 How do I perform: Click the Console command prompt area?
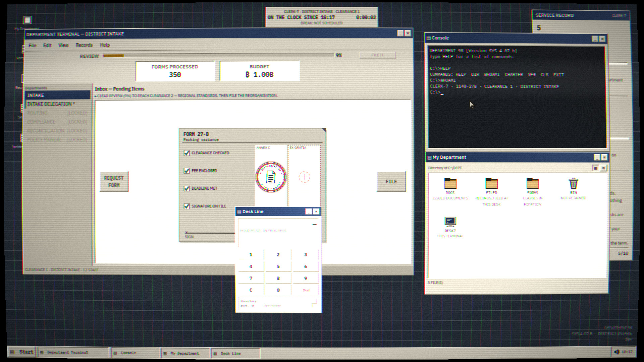point(517,97)
